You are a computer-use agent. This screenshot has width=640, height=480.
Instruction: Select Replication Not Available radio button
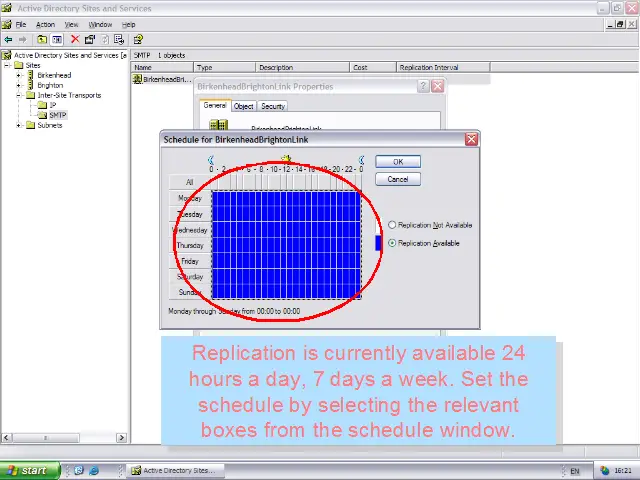392,225
